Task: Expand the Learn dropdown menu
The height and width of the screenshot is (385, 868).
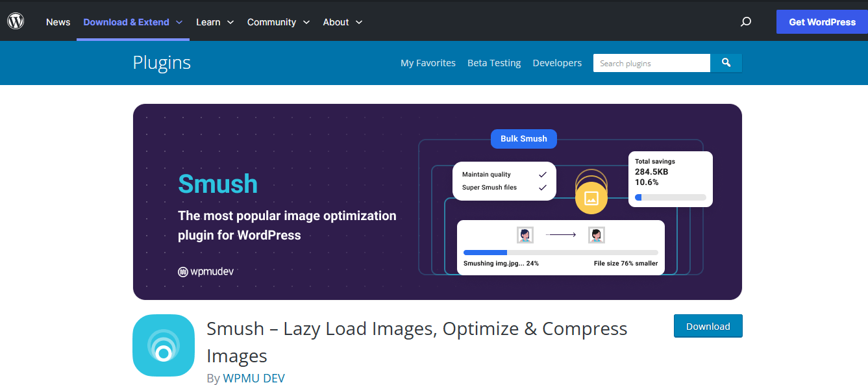Action: [215, 21]
